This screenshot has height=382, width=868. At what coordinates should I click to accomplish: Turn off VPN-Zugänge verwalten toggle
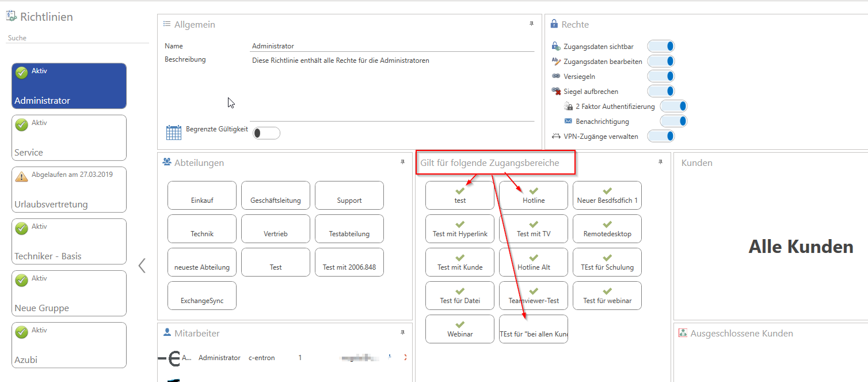pyautogui.click(x=660, y=137)
